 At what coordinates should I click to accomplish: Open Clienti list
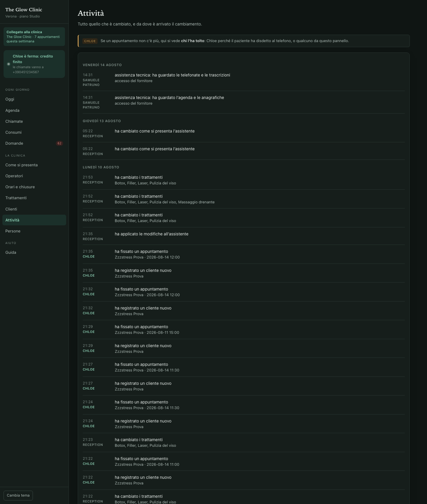pos(34,209)
